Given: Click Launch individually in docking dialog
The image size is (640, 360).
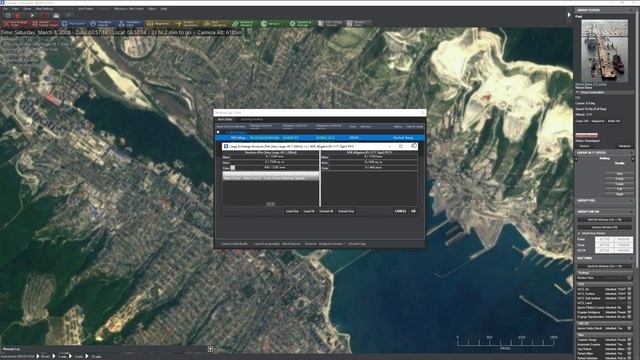Looking at the screenshot, I should (x=234, y=244).
